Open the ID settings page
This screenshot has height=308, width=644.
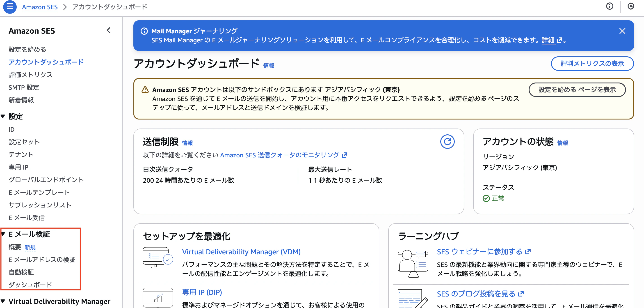(x=11, y=129)
